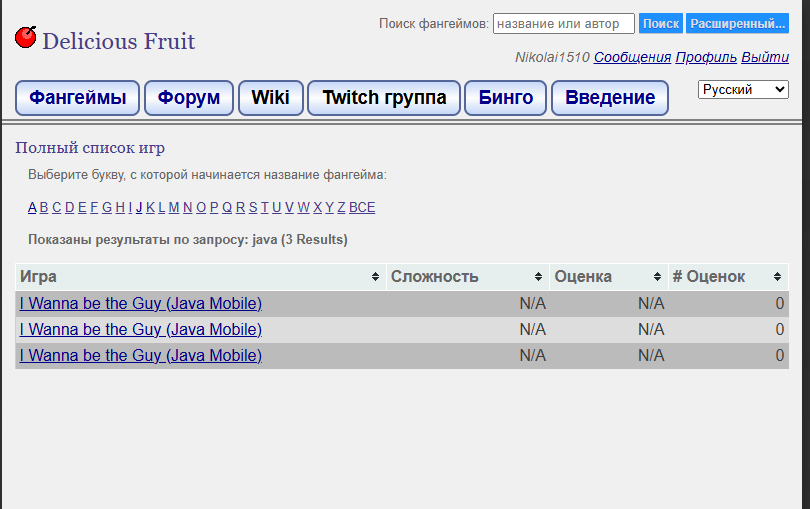Sort by Сложность column arrows
The width and height of the screenshot is (810, 509).
click(538, 277)
